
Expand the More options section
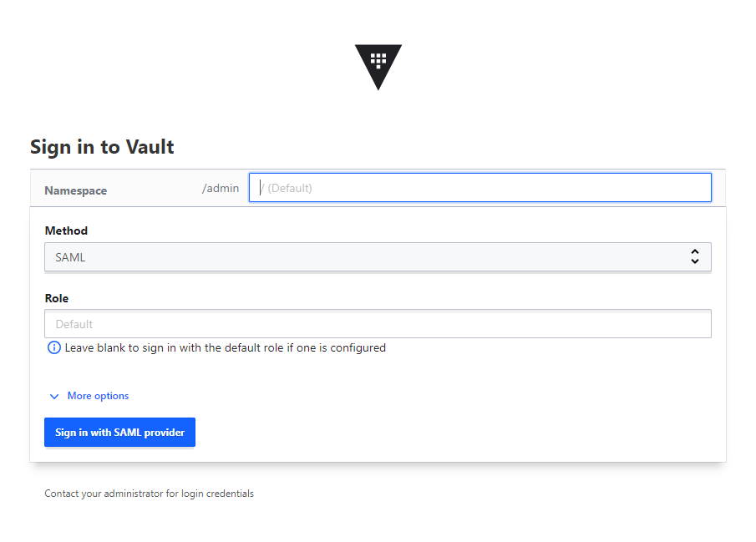[98, 396]
